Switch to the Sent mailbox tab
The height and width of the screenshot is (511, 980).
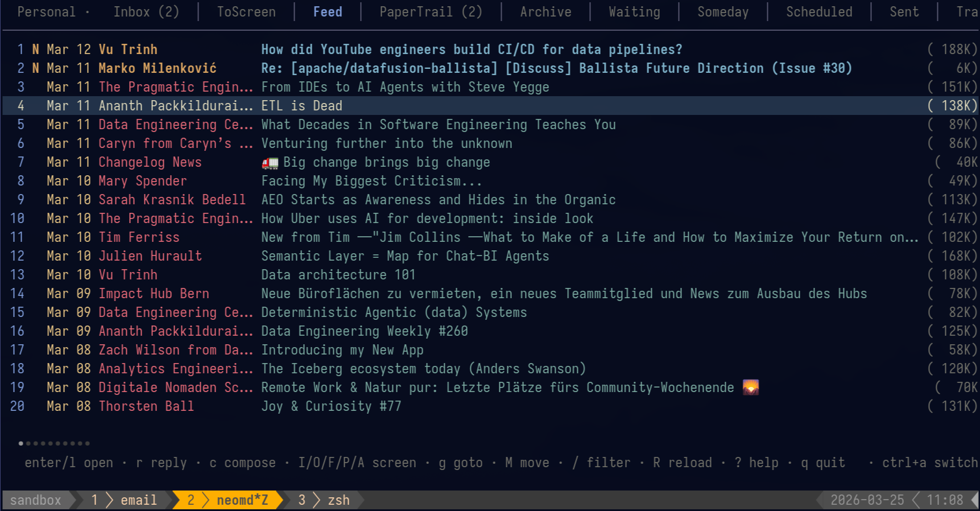click(x=904, y=11)
